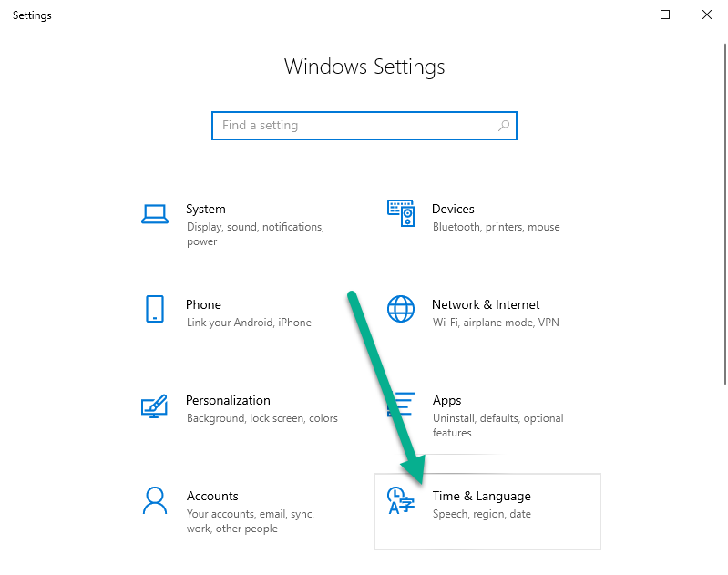Open the System settings title
Image resolution: width=728 pixels, height=575 pixels.
(x=206, y=209)
